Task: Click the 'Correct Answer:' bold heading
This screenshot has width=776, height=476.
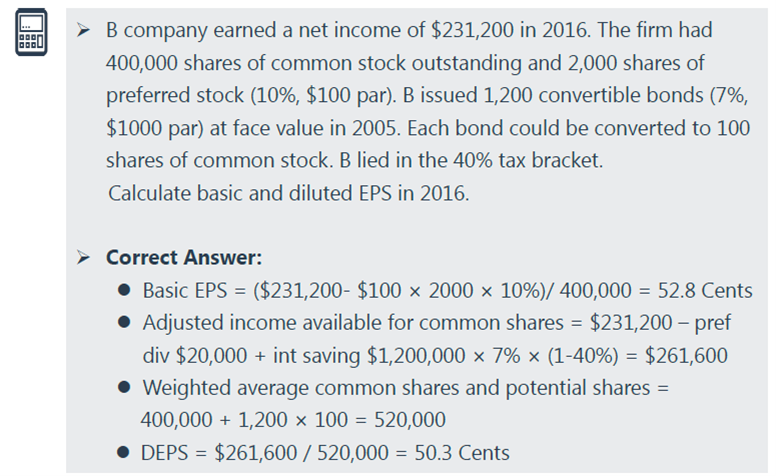Action: pyautogui.click(x=184, y=257)
